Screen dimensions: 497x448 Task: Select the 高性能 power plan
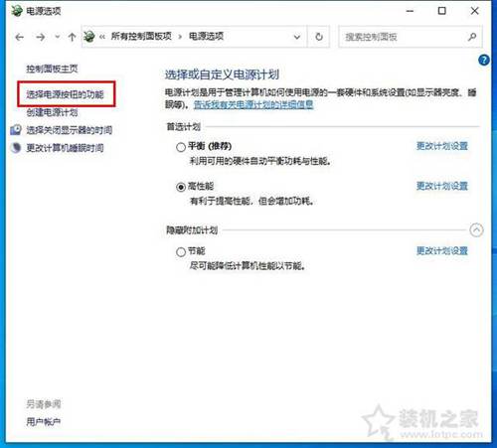click(x=181, y=187)
